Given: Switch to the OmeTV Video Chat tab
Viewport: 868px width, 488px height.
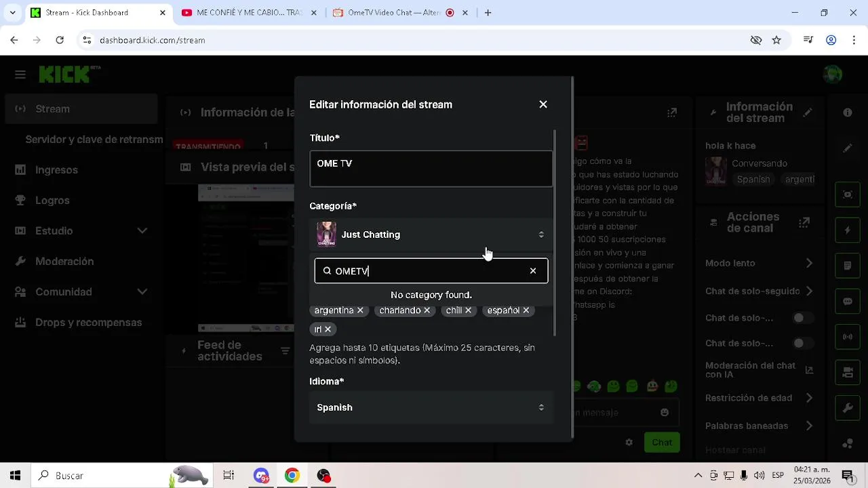Looking at the screenshot, I should pos(394,12).
